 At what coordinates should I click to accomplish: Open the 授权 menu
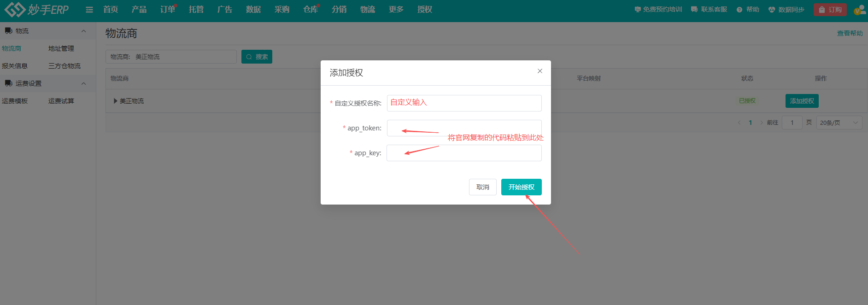pyautogui.click(x=425, y=9)
